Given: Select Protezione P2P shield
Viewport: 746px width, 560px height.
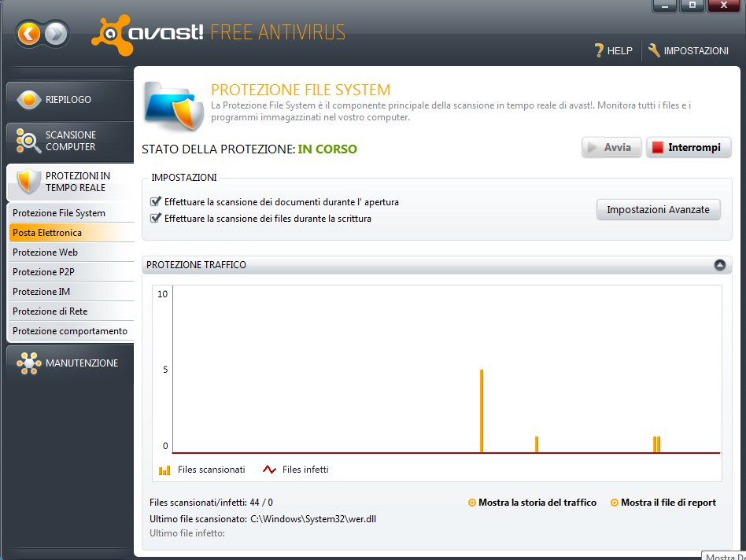Looking at the screenshot, I should [x=72, y=272].
